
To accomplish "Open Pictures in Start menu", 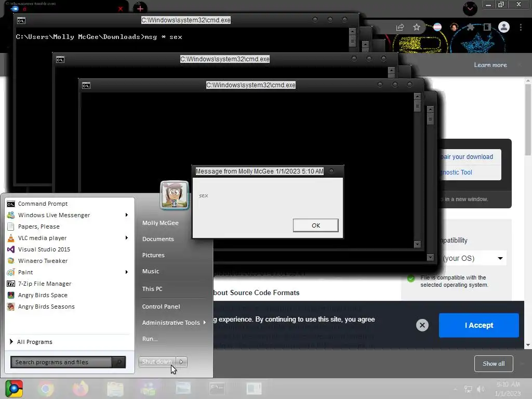I will coord(153,255).
